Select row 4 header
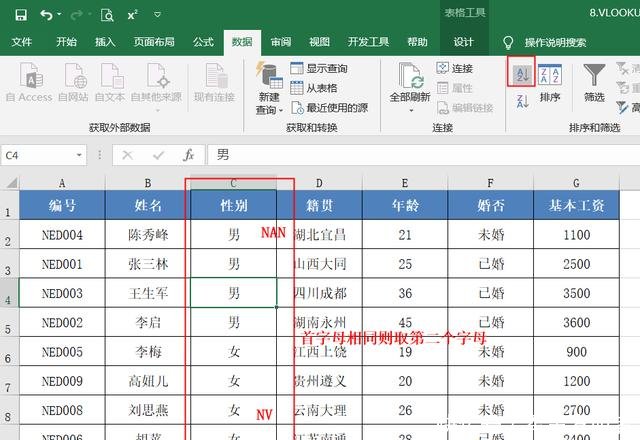This screenshot has width=640, height=440. 9,293
